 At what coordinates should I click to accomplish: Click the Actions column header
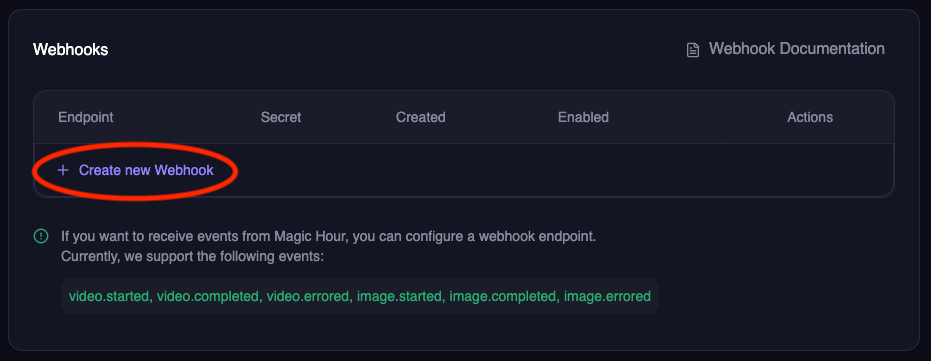click(810, 118)
